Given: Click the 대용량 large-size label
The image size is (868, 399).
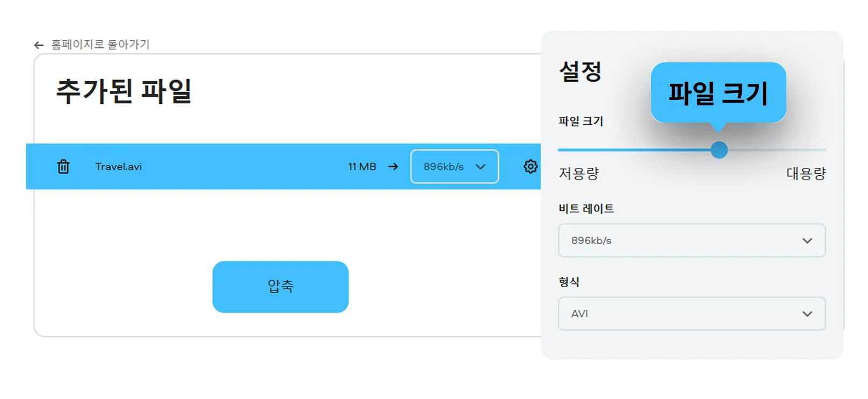Looking at the screenshot, I should coord(806,174).
